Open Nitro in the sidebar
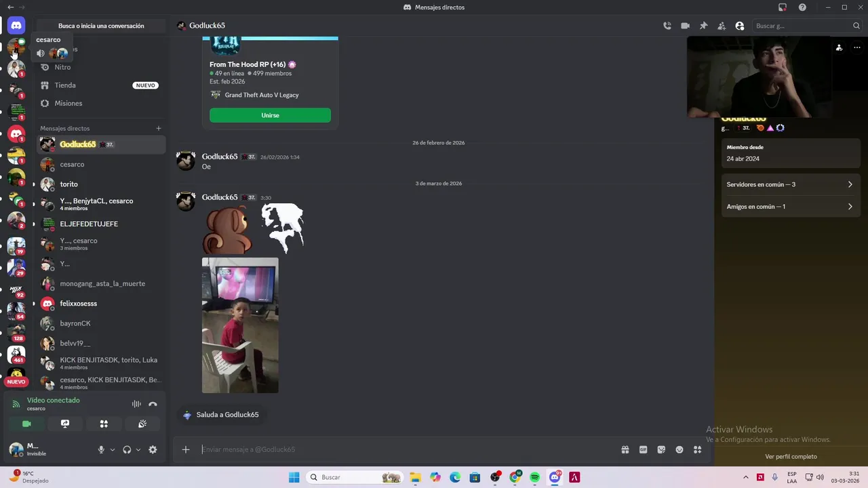The image size is (868, 488). (101, 67)
